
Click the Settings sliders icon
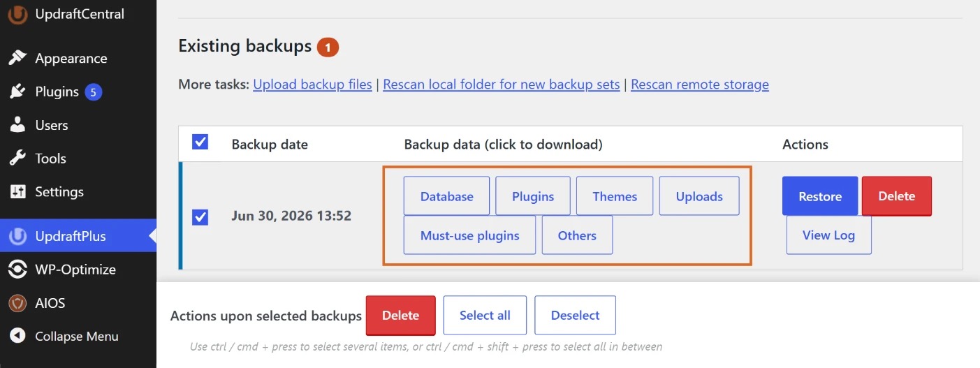[x=17, y=191]
